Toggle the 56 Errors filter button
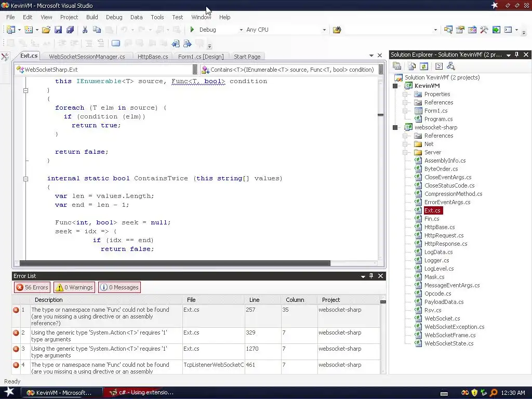 [x=32, y=287]
